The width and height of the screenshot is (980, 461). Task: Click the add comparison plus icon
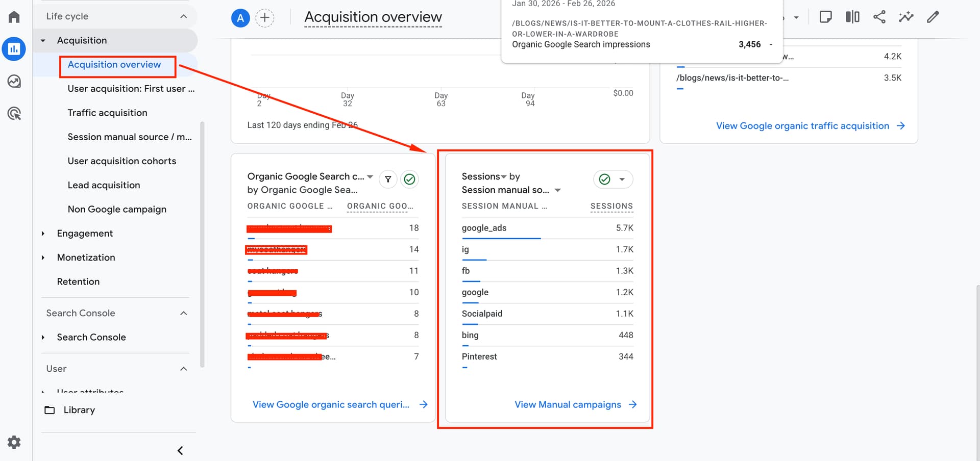(x=264, y=18)
